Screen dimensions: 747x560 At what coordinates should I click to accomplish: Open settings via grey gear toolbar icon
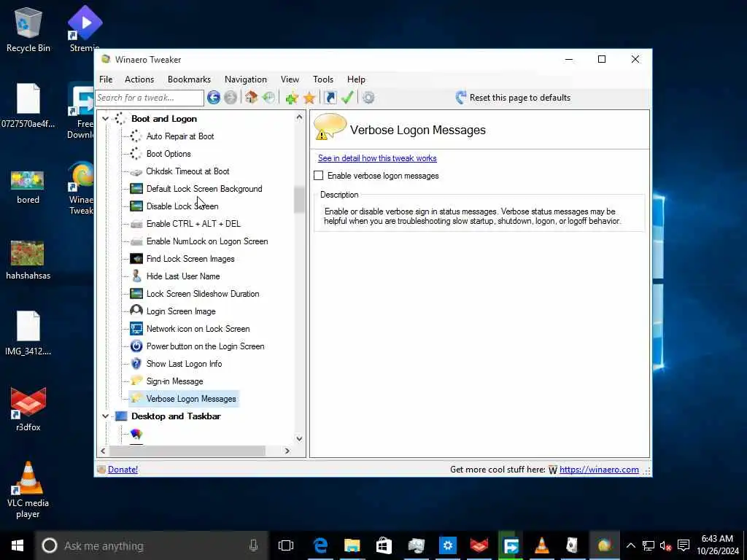pyautogui.click(x=368, y=98)
